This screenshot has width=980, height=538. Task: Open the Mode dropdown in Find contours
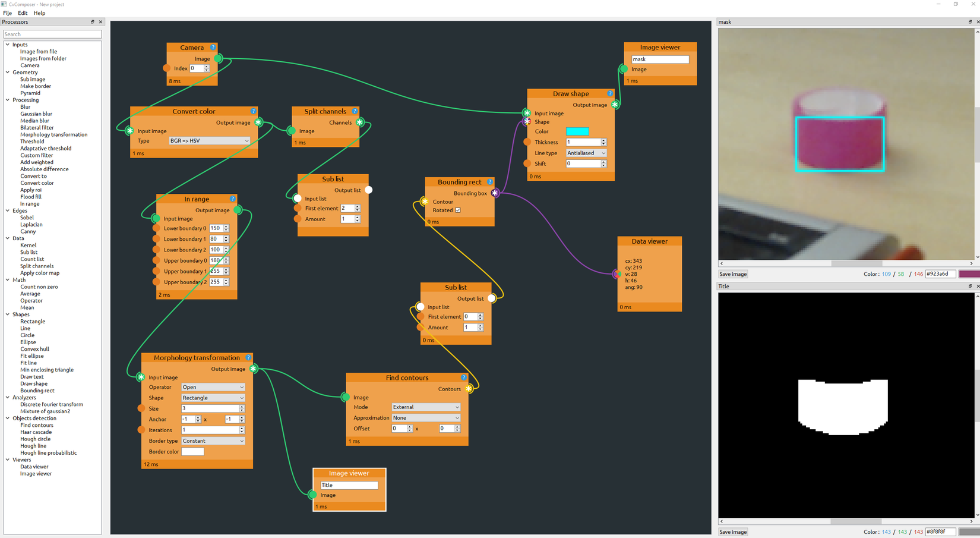click(426, 407)
